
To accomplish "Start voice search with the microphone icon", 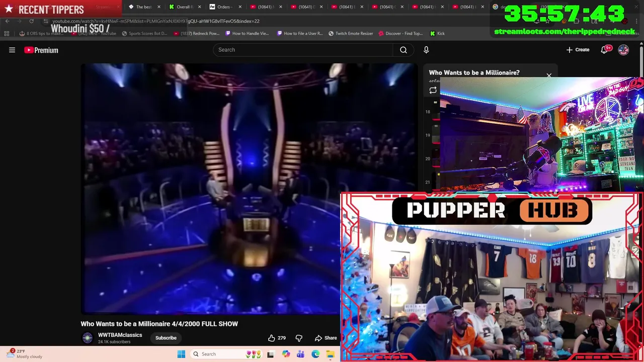I will (x=426, y=50).
